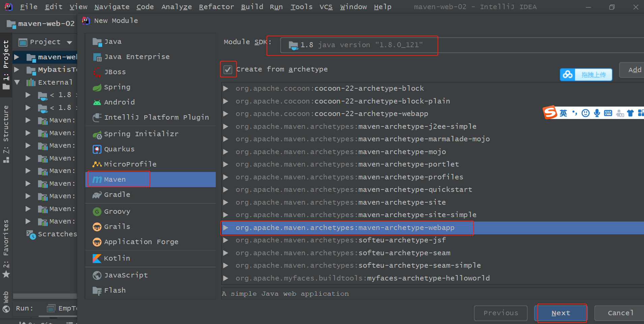This screenshot has height=324, width=644.
Task: Open the Refactor menu
Action: point(216,7)
